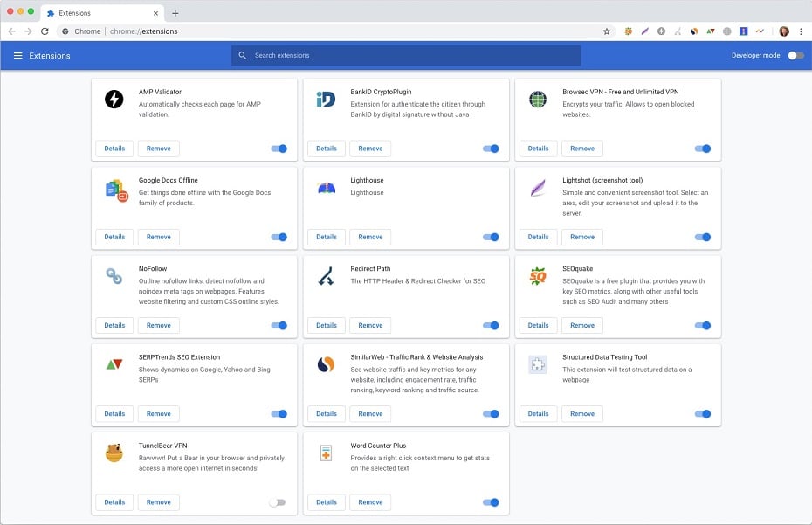Screen dimensions: 812x525
Task: Disable Google Docs Offline toggle
Action: (279, 238)
